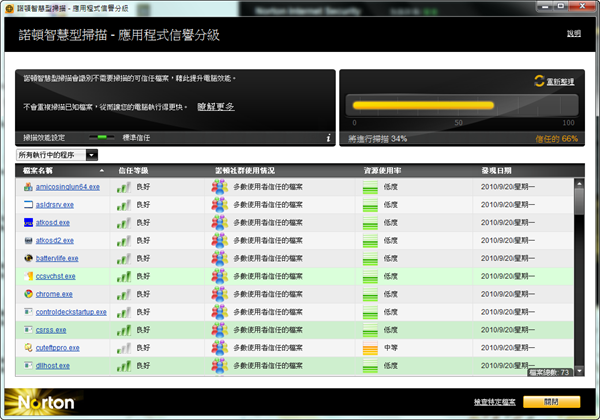This screenshot has height=420, width=600.
Task: Sort by 信任等級 column header
Action: click(133, 171)
